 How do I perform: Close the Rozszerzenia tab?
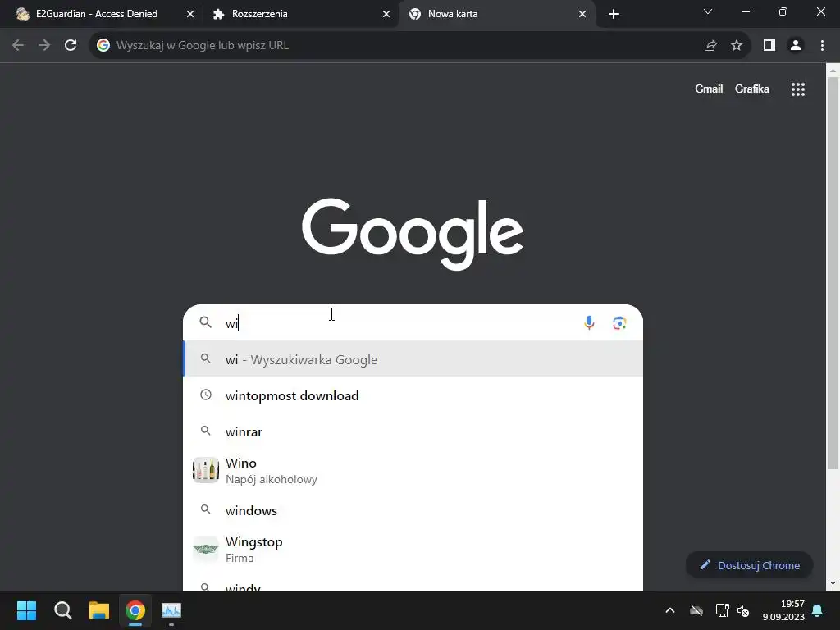tap(386, 15)
